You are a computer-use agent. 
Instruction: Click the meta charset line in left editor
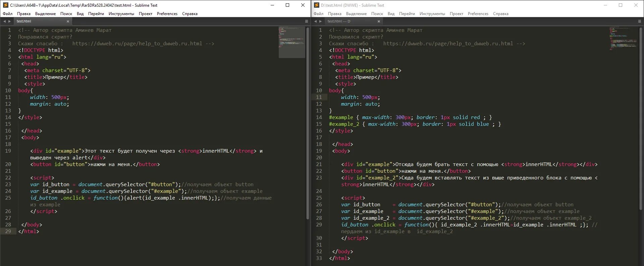(57, 70)
